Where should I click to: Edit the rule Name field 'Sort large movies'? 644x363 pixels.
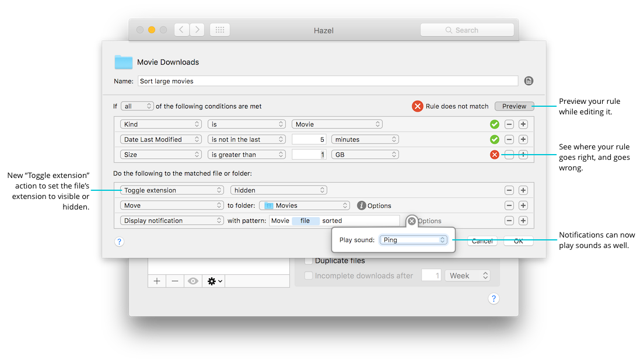[x=328, y=81]
